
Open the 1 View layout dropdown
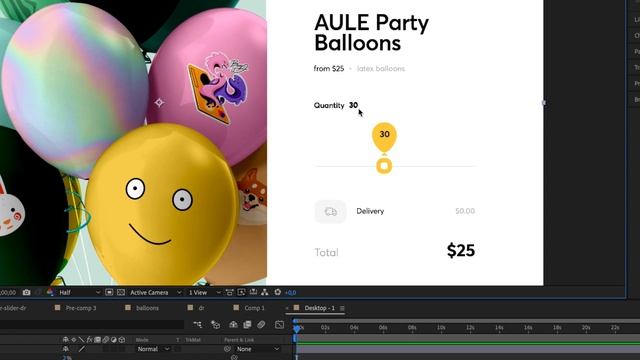click(204, 292)
